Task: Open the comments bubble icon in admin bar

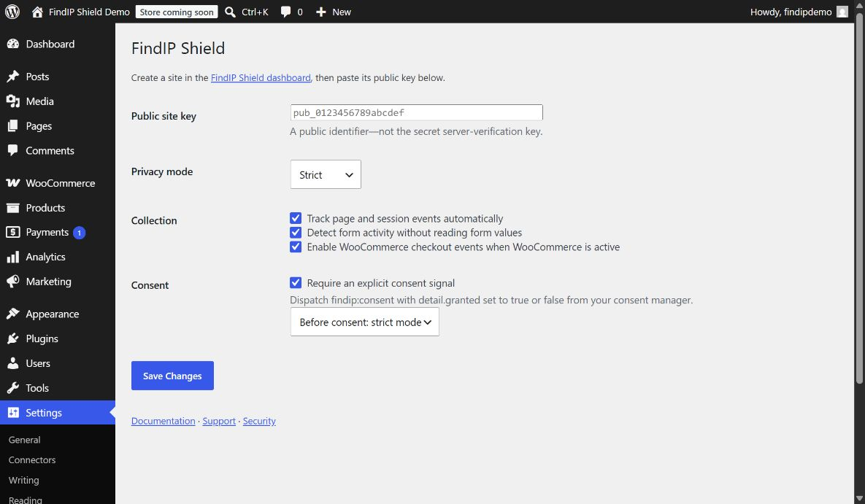Action: click(x=285, y=12)
